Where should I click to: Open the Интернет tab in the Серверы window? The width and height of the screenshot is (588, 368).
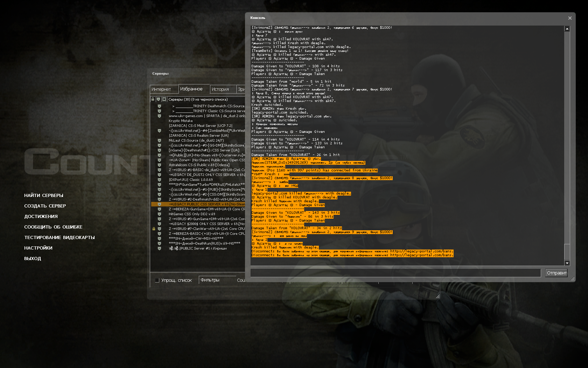(x=164, y=89)
